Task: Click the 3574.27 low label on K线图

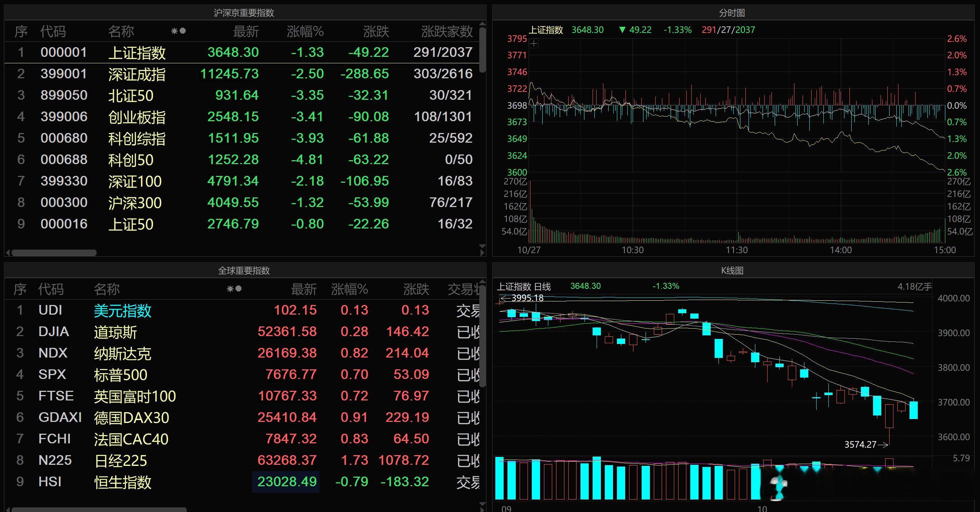Action: pos(860,444)
